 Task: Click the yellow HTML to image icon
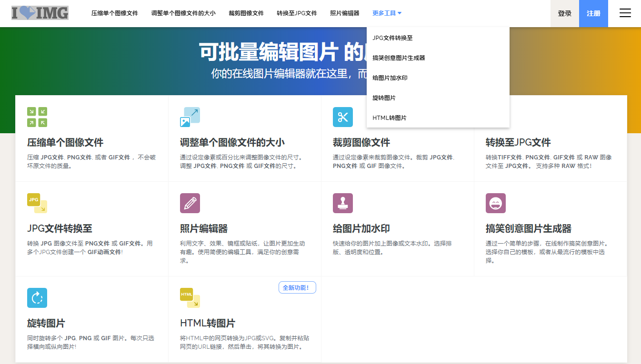click(190, 298)
